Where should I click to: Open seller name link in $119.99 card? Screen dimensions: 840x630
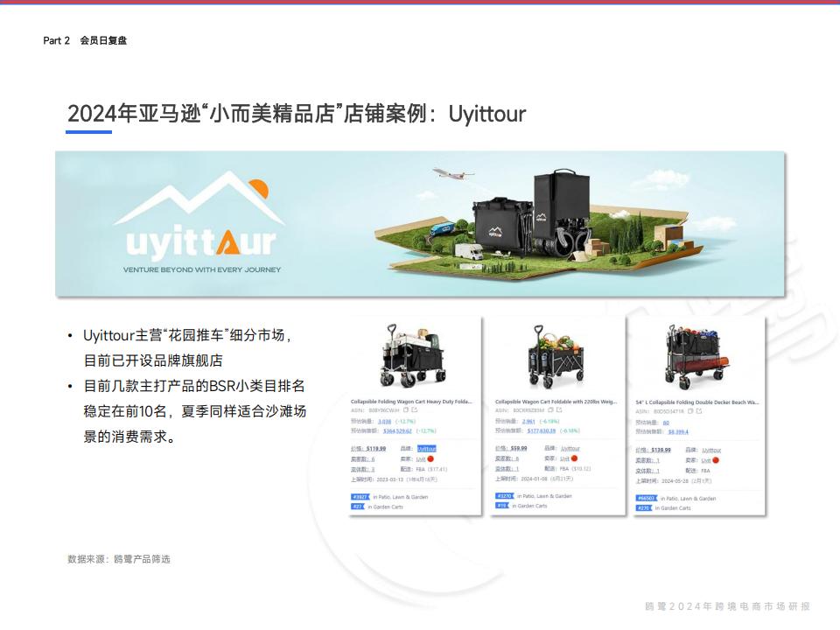(421, 459)
